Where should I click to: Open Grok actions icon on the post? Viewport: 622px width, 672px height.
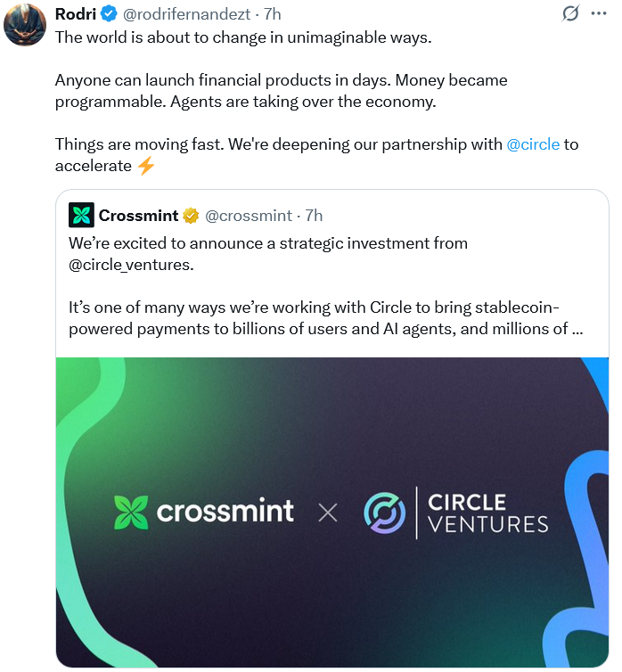570,14
